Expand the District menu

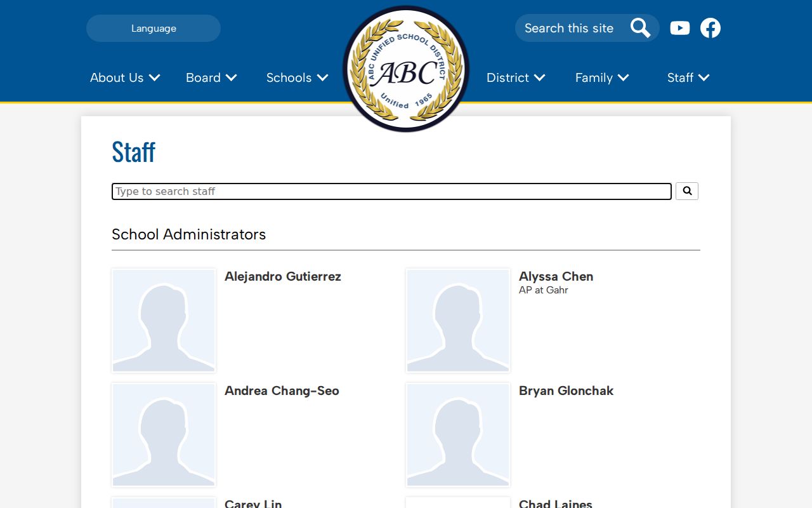516,77
